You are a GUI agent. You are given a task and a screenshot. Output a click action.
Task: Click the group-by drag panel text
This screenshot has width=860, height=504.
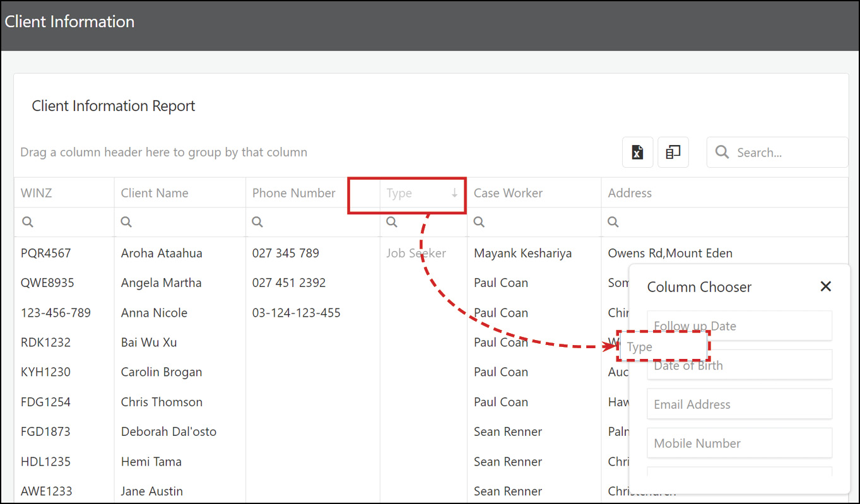[x=163, y=152]
